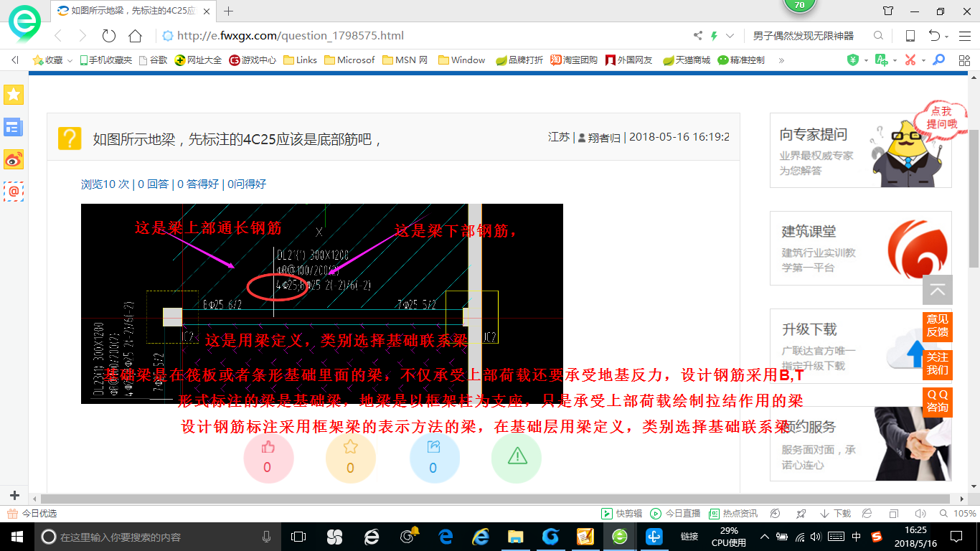Open the star favorites sidebar icon
Image resolution: width=980 pixels, height=551 pixels.
[14, 94]
